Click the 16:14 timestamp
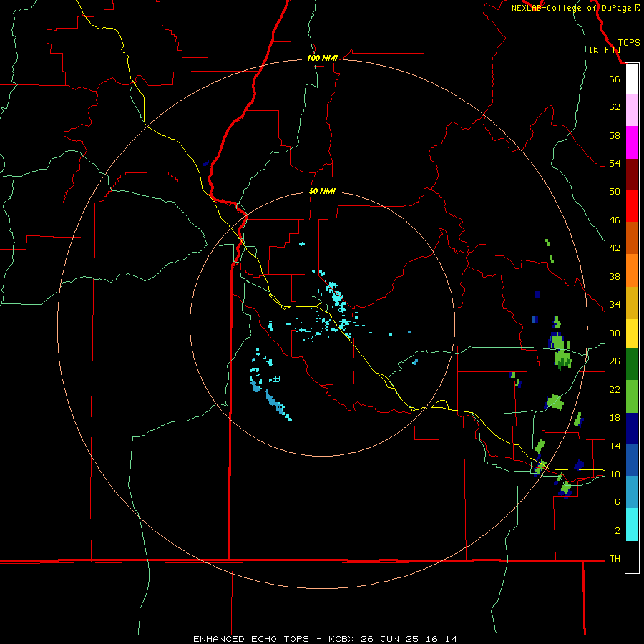Image resolution: width=644 pixels, height=644 pixels. coord(441,639)
